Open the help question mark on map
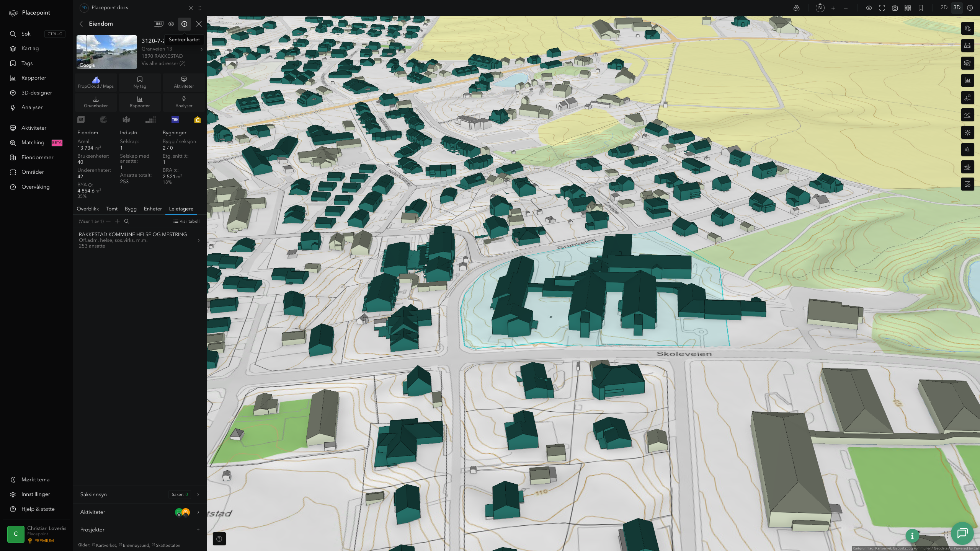 click(219, 539)
